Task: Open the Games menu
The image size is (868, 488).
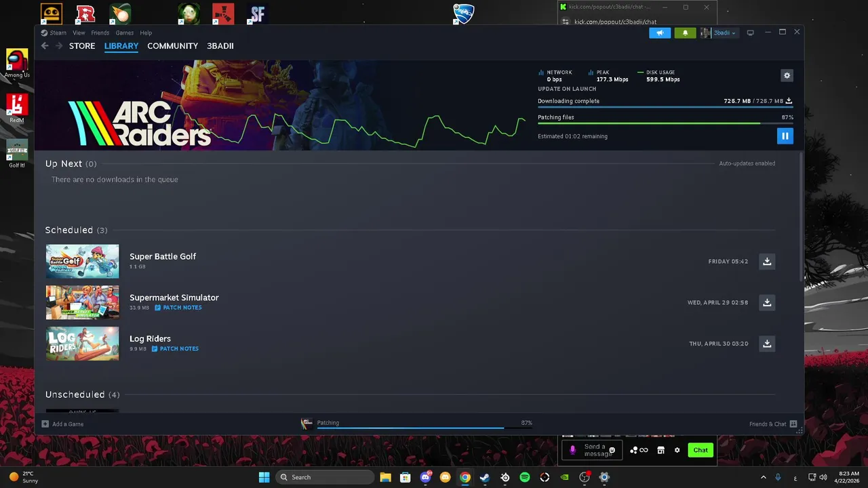Action: click(x=124, y=33)
